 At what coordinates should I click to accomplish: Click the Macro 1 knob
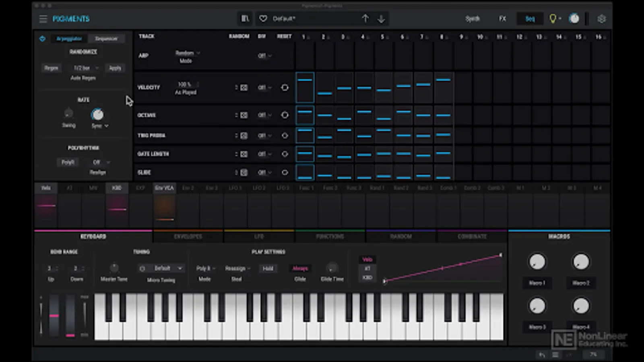point(537,262)
